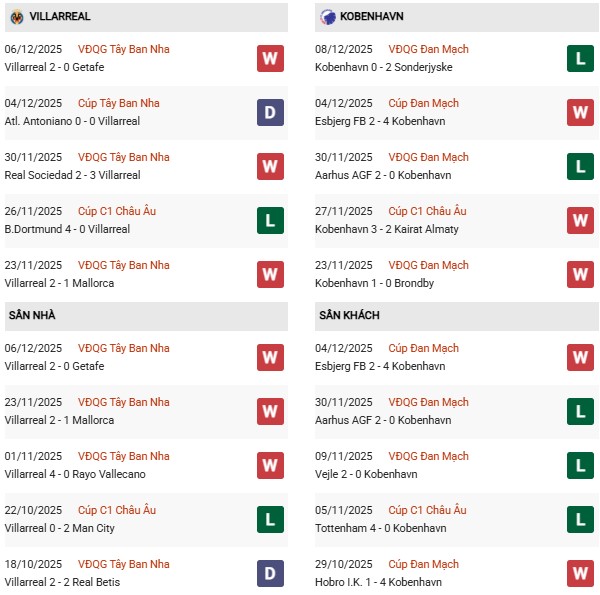This screenshot has height=595, width=600.
Task: Click the loss badge for B.Dortmund match
Action: (270, 220)
